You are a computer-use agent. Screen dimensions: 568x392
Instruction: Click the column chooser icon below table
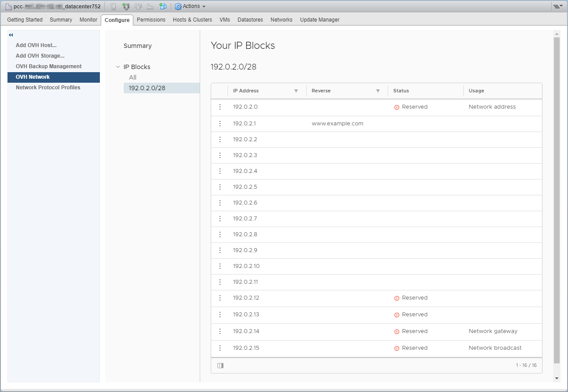pos(220,366)
